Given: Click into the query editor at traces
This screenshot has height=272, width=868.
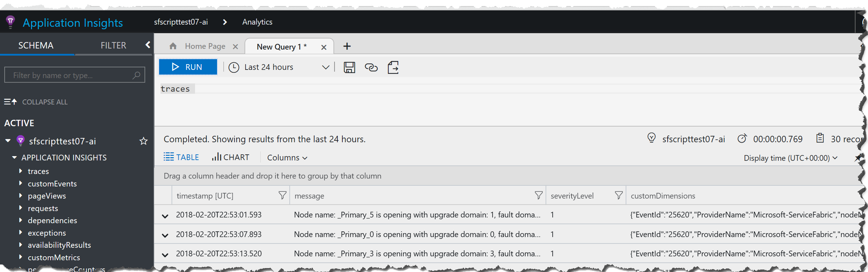Looking at the screenshot, I should (175, 89).
